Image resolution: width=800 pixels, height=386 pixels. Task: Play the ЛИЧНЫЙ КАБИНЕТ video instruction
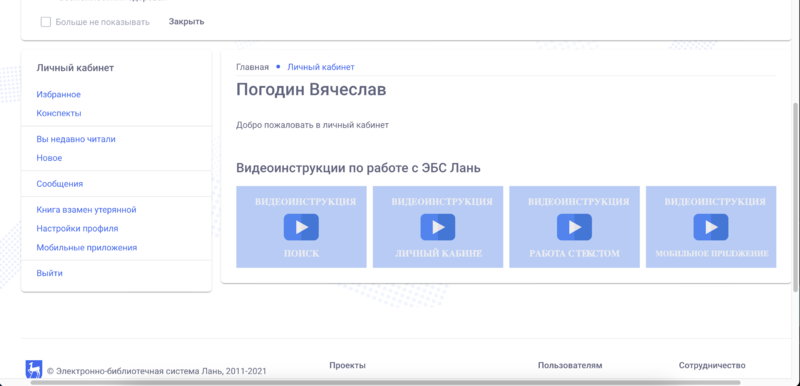(x=438, y=227)
